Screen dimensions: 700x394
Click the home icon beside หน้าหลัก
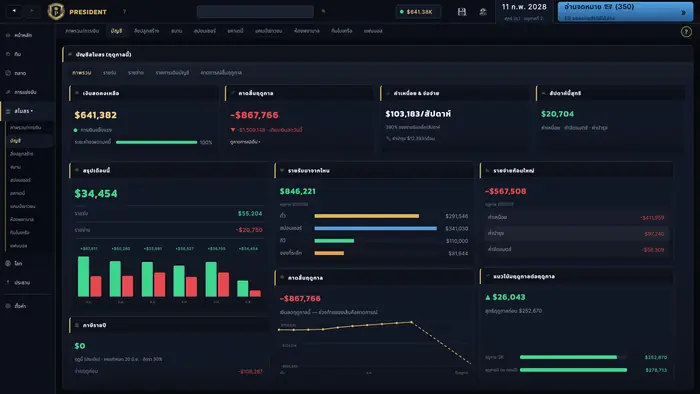tap(8, 35)
